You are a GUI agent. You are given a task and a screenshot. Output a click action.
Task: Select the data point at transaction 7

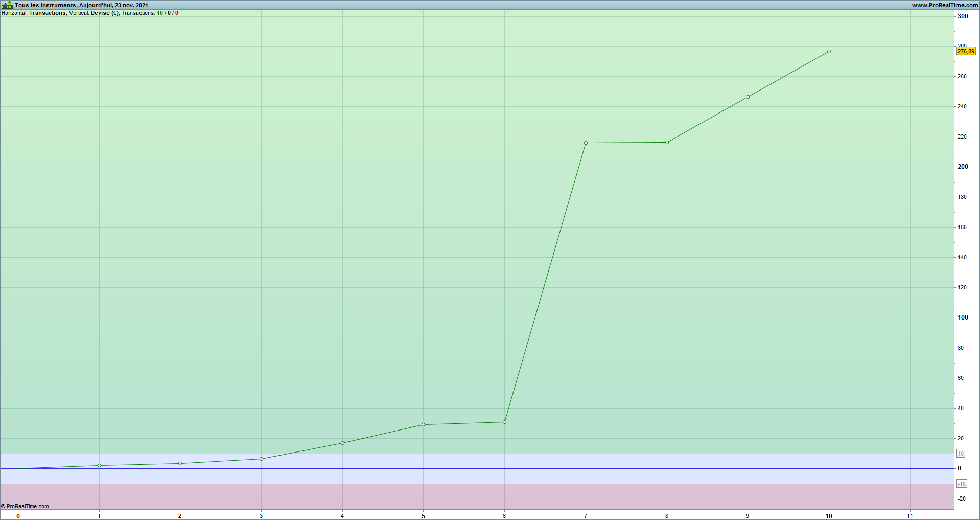coord(586,143)
